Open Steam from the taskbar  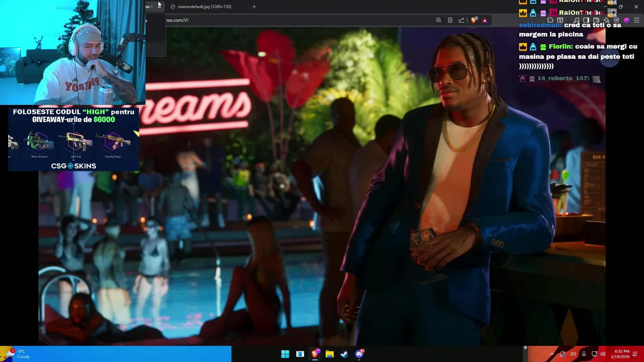(x=344, y=354)
